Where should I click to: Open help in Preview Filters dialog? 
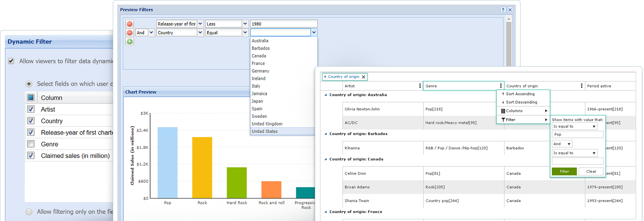(x=503, y=10)
